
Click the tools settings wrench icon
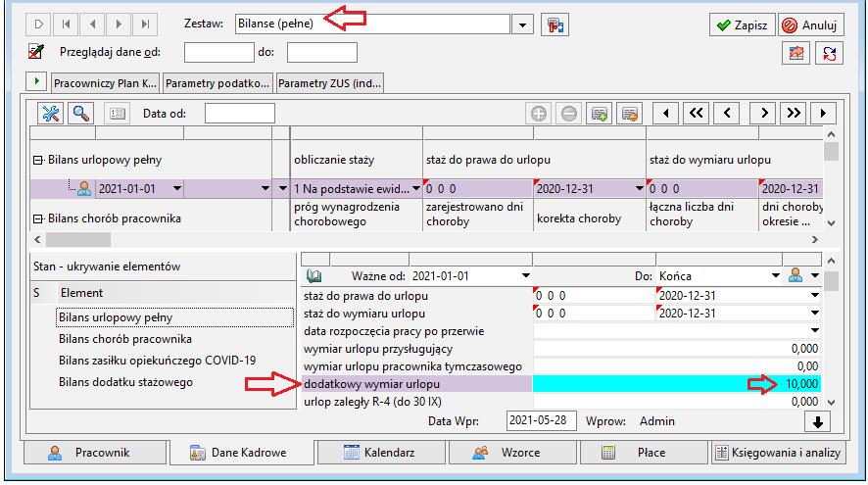(50, 114)
